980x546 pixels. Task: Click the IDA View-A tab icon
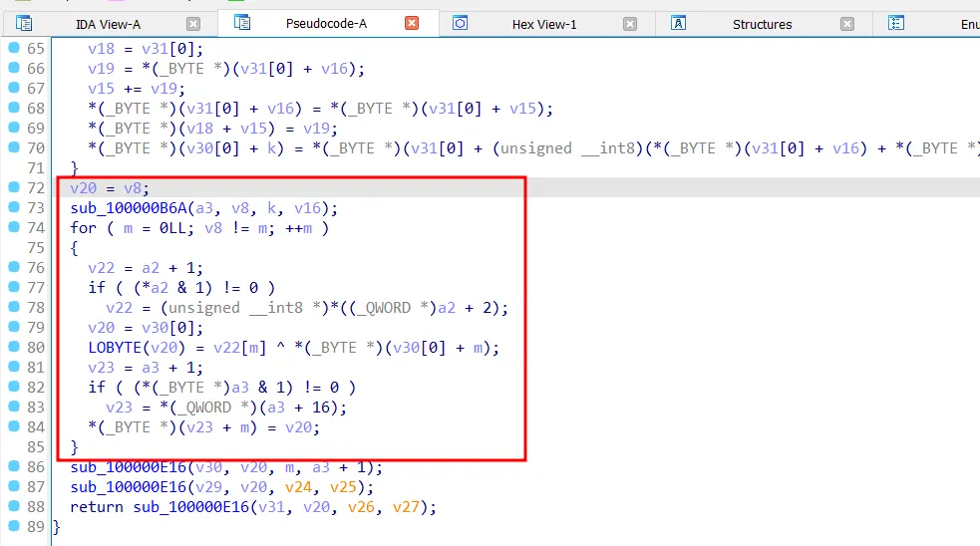tap(25, 23)
